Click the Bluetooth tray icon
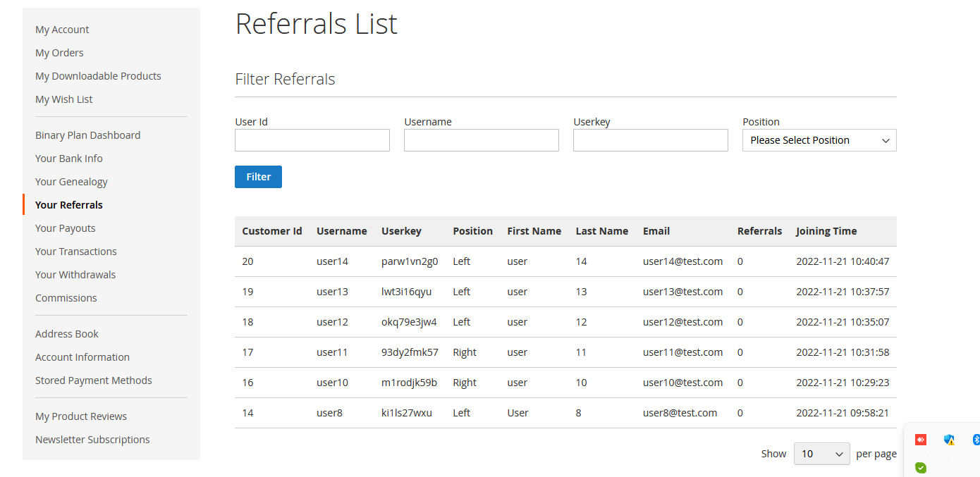 (x=976, y=440)
